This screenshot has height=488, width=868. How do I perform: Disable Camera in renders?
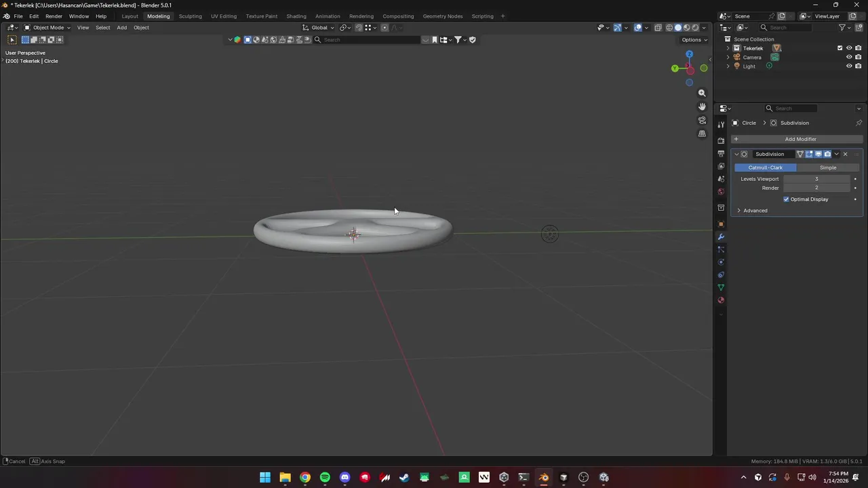859,57
